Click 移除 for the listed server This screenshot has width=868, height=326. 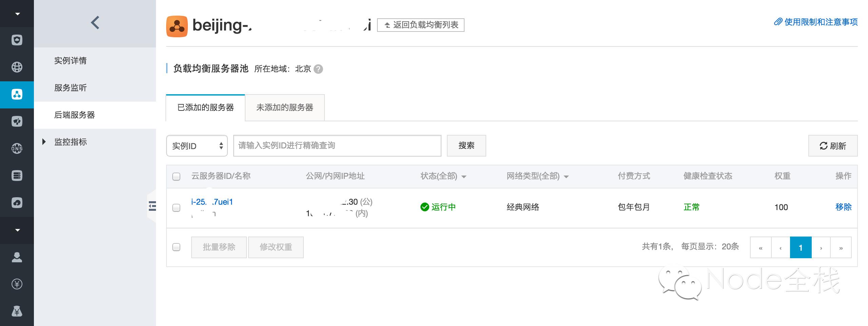tap(843, 207)
